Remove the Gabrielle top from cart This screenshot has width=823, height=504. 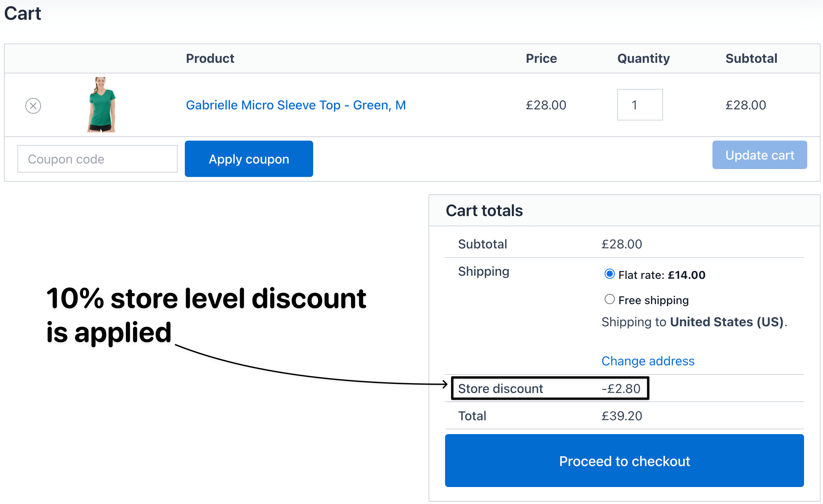(x=33, y=106)
